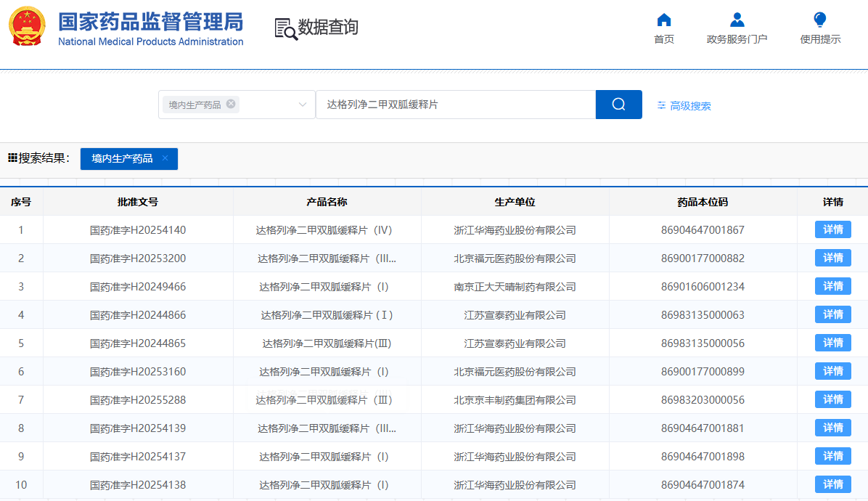The image size is (868, 501).
Task: Open the 使用提示 lightbulb icon
Action: coord(820,20)
